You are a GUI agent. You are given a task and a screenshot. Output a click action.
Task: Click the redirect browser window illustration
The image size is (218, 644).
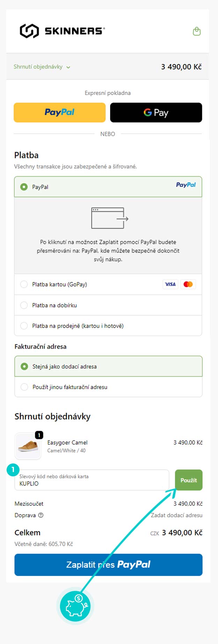click(110, 218)
